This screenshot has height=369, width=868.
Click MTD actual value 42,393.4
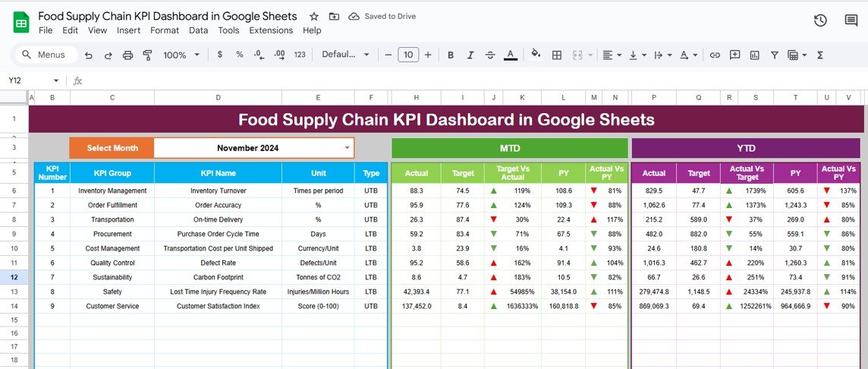pos(417,292)
